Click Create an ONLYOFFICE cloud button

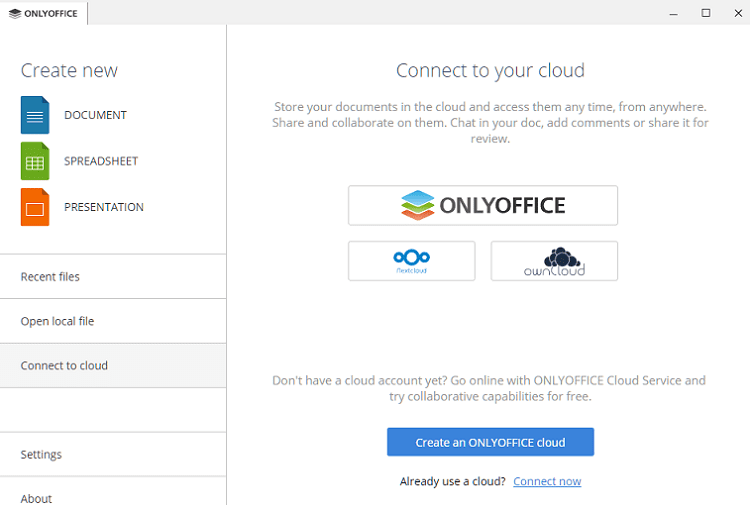(490, 442)
